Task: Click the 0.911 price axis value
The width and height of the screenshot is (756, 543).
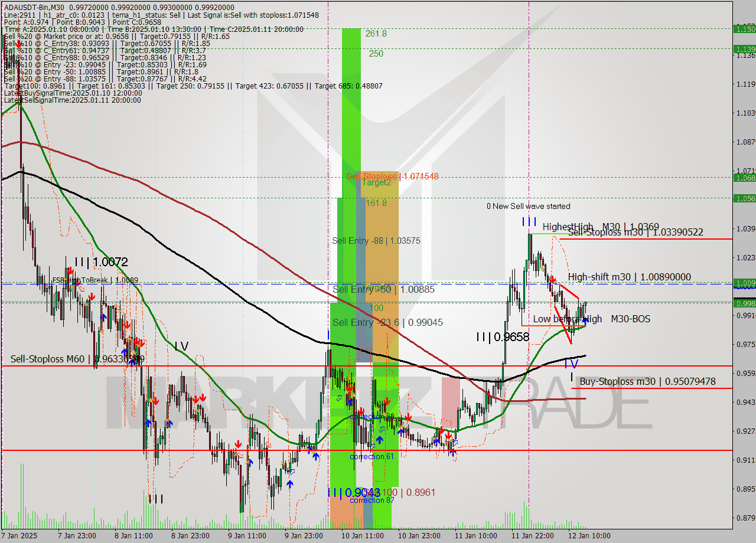Action: [x=745, y=460]
